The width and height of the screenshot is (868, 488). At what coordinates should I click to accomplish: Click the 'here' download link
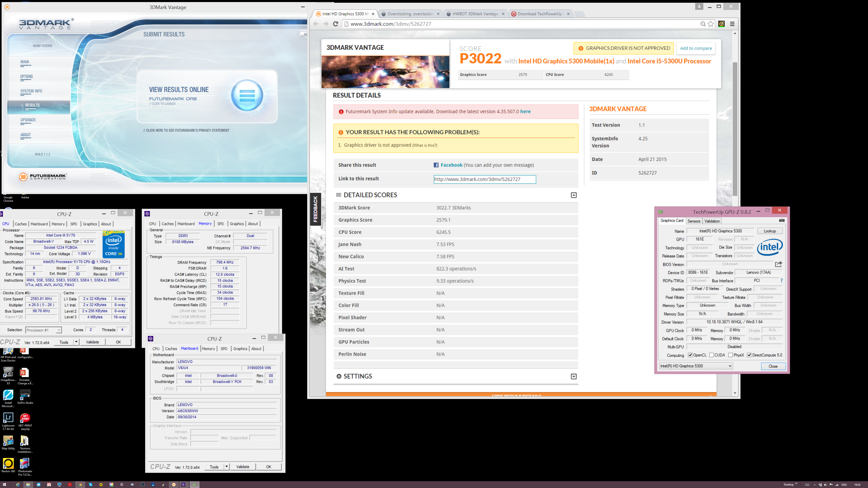point(525,111)
